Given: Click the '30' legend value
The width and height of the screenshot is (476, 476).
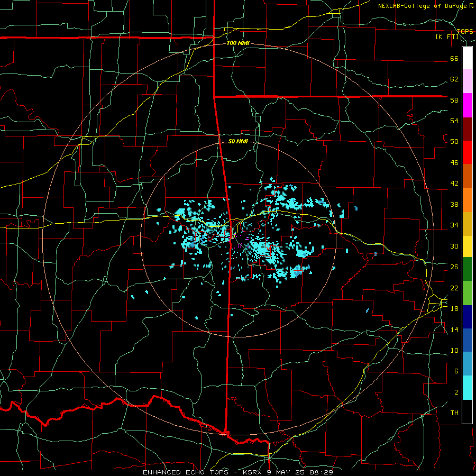Looking at the screenshot, I should (454, 246).
